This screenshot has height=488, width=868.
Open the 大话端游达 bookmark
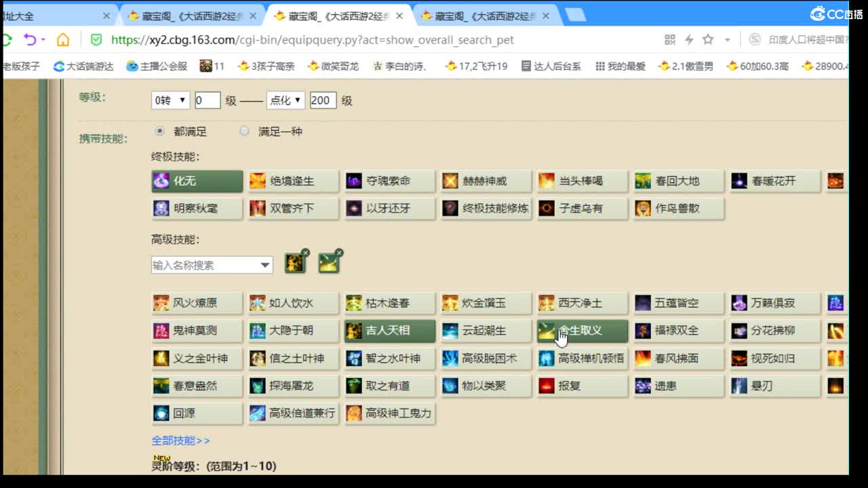pos(83,66)
